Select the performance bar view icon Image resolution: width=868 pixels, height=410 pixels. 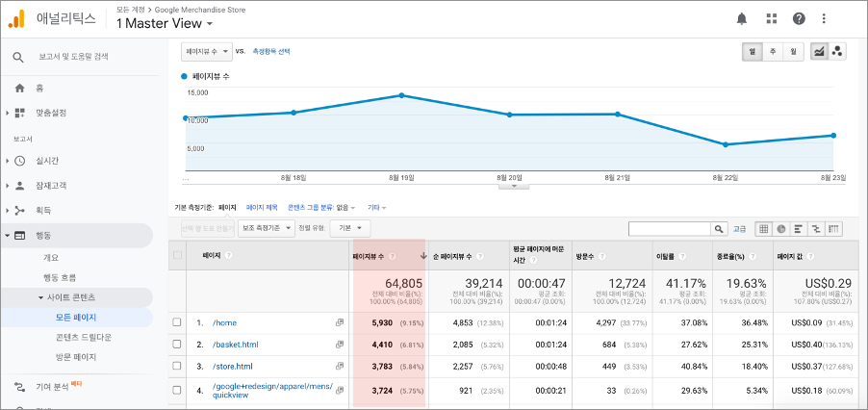tap(799, 228)
